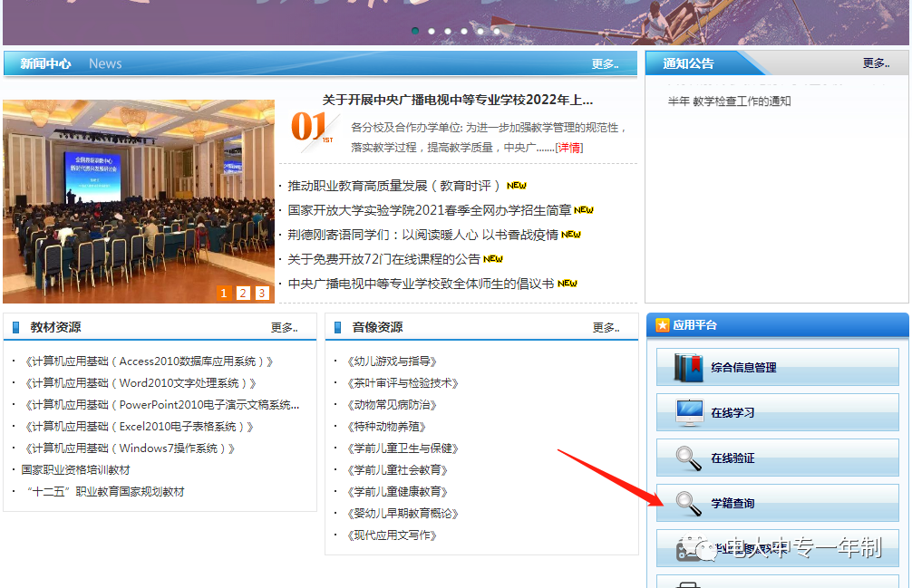Expand 更多 in the 教材资源 section
Screen dimensions: 912x588
(284, 327)
